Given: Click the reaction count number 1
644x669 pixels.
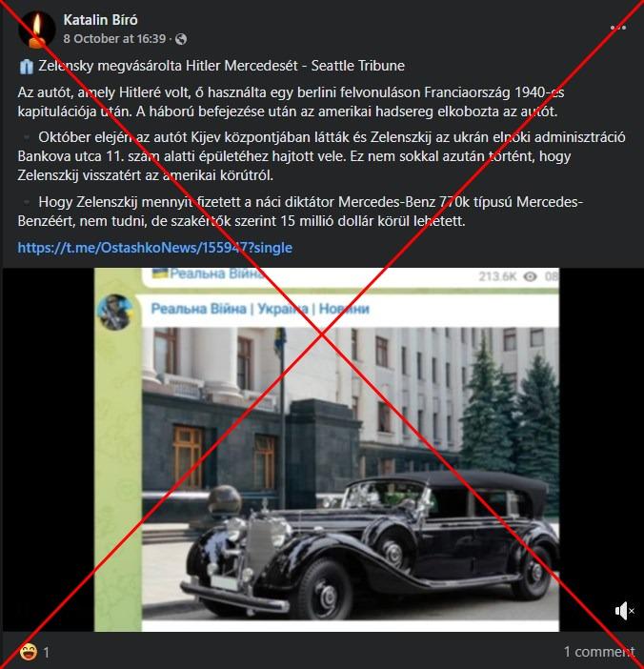Looking at the screenshot, I should 46,653.
